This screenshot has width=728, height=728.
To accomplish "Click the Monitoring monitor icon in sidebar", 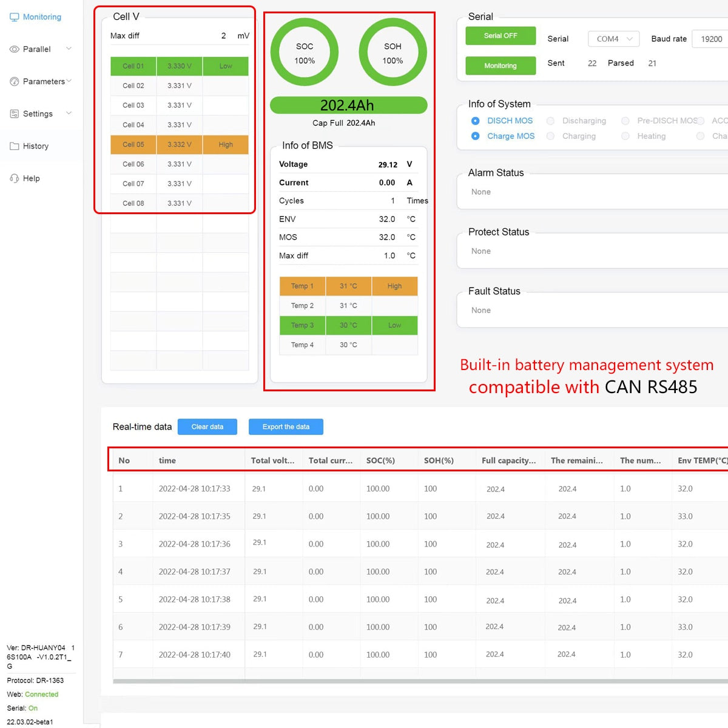I will coord(15,17).
